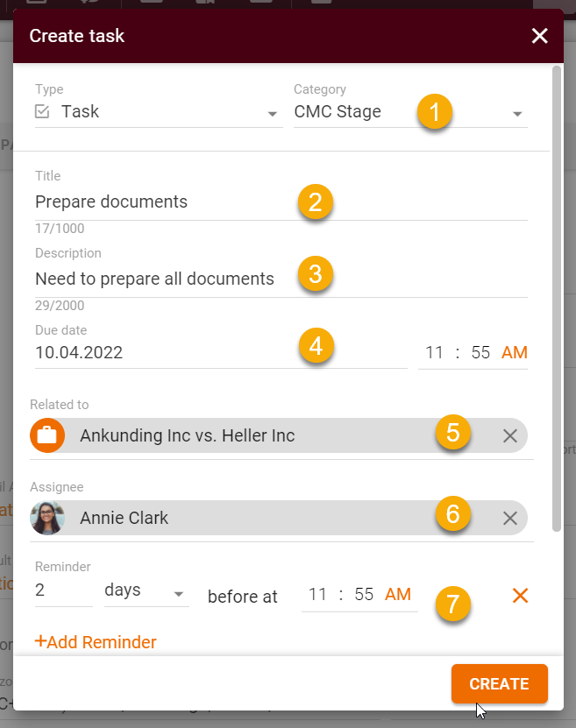Click the due time hour value
This screenshot has height=728, width=576.
click(435, 353)
